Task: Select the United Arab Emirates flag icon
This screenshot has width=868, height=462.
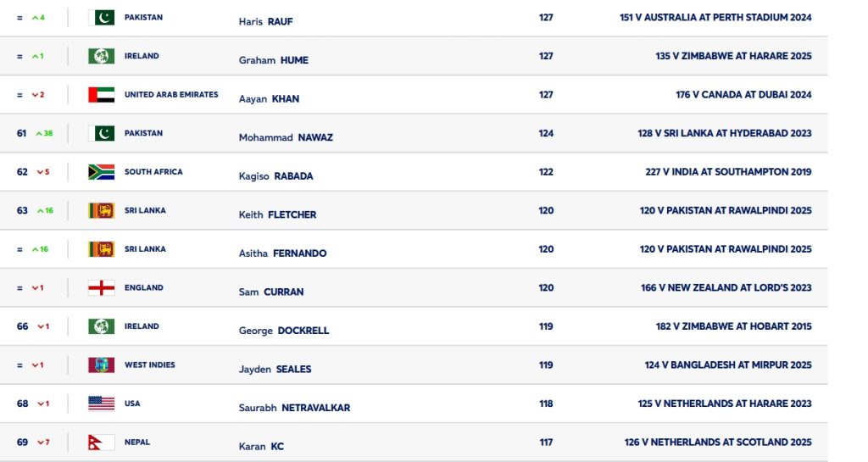Action: pyautogui.click(x=101, y=95)
